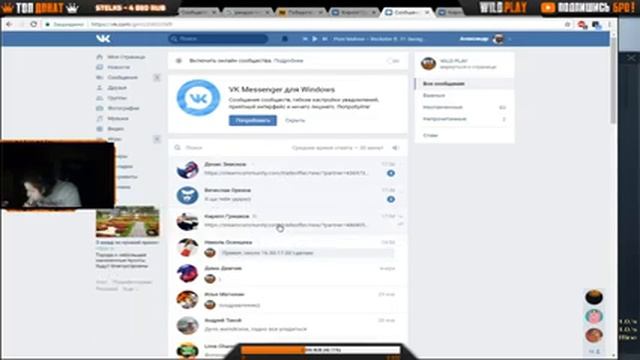The image size is (640, 360).
Task: Click the browser vertical scrollbar thumb
Action: 613,80
